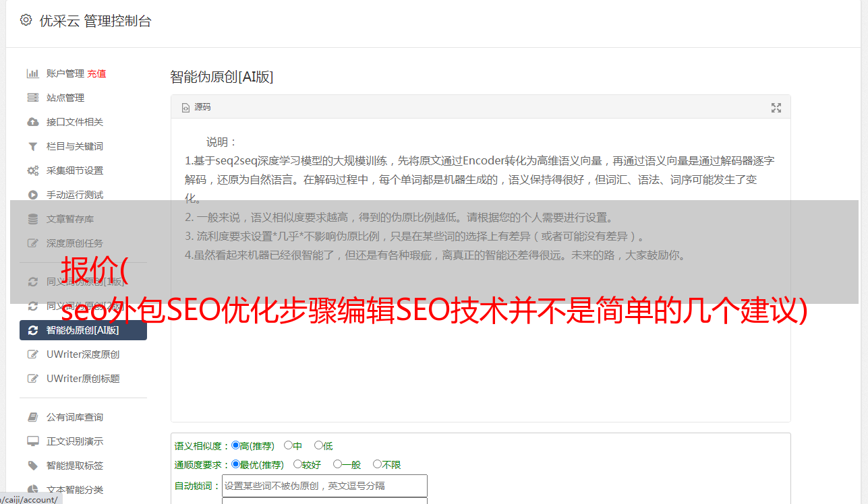Toggle 源码 source view in editor toolbar
The image size is (868, 504).
coord(196,107)
